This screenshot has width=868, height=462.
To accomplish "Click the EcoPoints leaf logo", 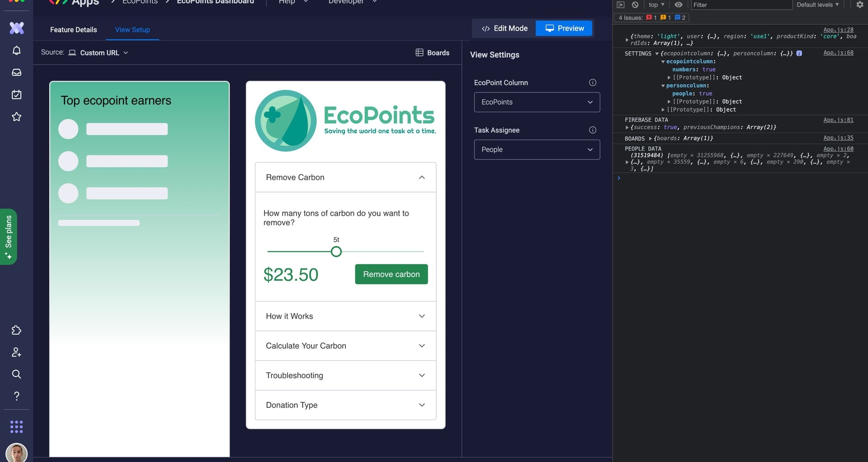I will tap(286, 121).
